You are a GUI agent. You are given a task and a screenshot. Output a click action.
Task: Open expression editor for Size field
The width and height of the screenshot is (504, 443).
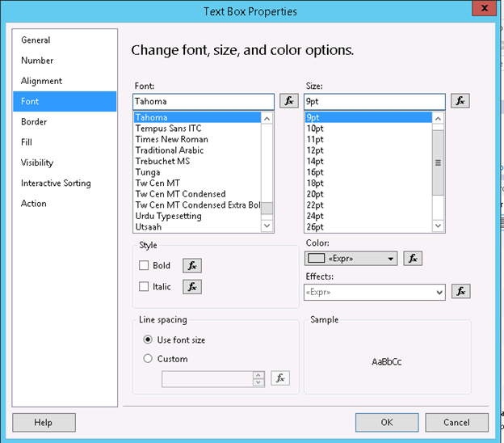(460, 101)
